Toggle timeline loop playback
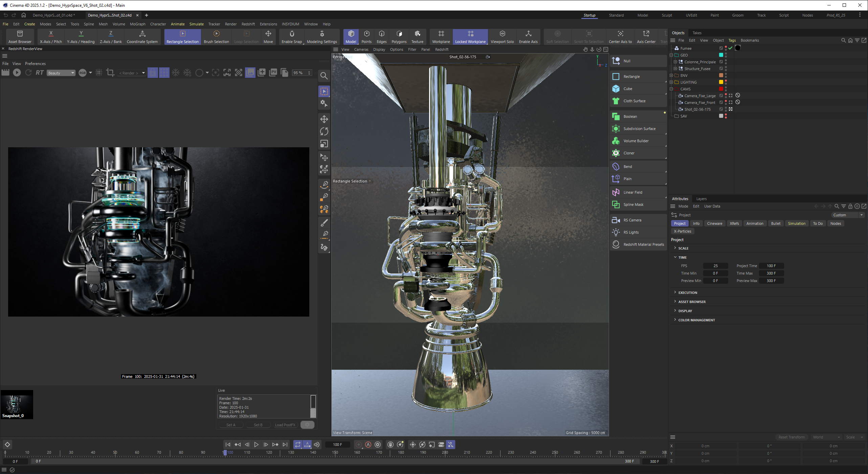Screen dimensions: 868x474 (x=297, y=445)
